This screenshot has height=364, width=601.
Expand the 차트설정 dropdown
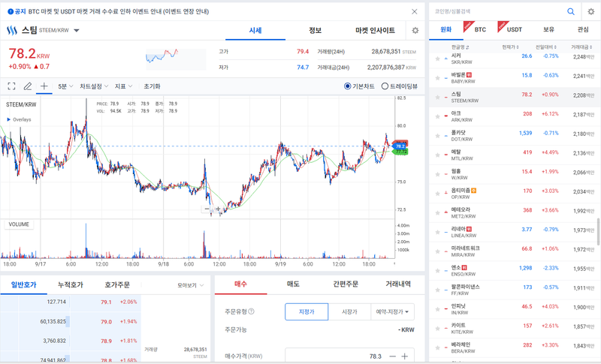94,86
